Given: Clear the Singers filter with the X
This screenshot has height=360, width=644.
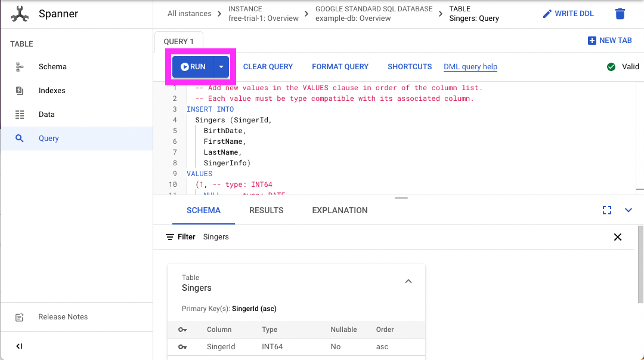Looking at the screenshot, I should point(618,237).
